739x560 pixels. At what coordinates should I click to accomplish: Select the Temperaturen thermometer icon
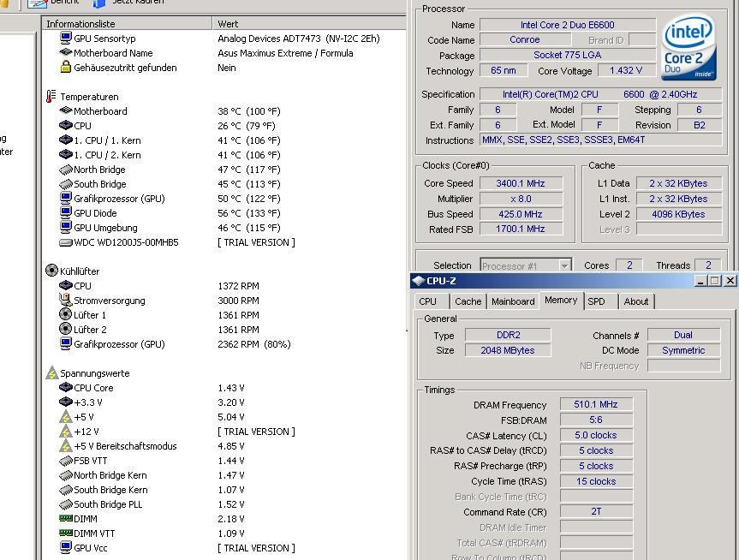(51, 96)
